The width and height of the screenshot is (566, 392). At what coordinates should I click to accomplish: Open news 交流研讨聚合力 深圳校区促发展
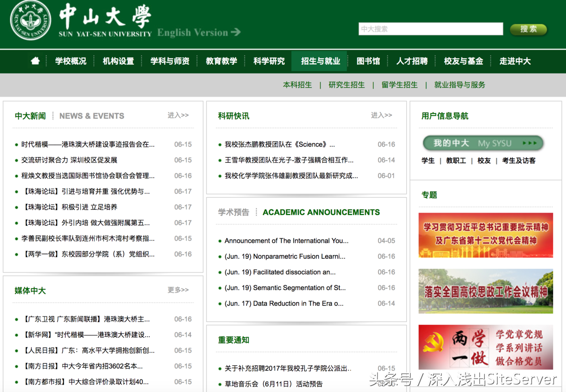pos(69,160)
